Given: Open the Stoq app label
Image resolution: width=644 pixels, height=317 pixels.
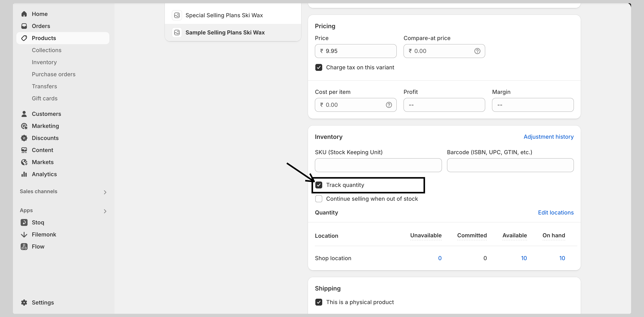Looking at the screenshot, I should click(38, 222).
